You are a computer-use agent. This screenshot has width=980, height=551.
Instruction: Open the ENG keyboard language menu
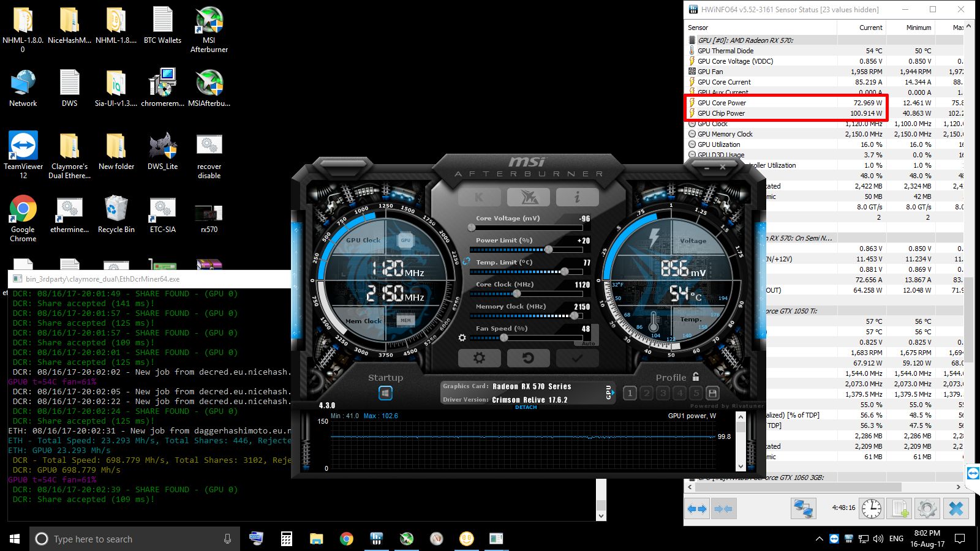coord(896,539)
